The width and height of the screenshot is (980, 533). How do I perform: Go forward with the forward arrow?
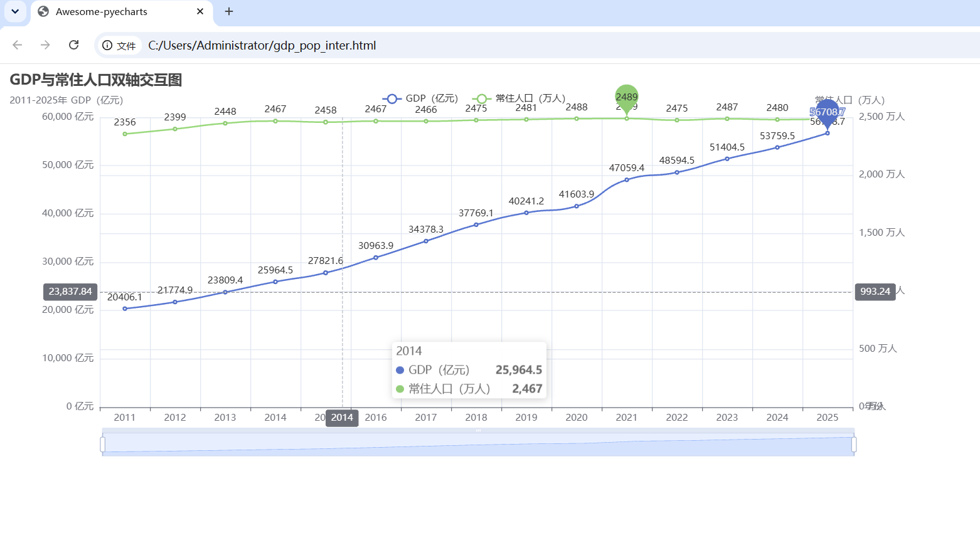click(x=45, y=45)
